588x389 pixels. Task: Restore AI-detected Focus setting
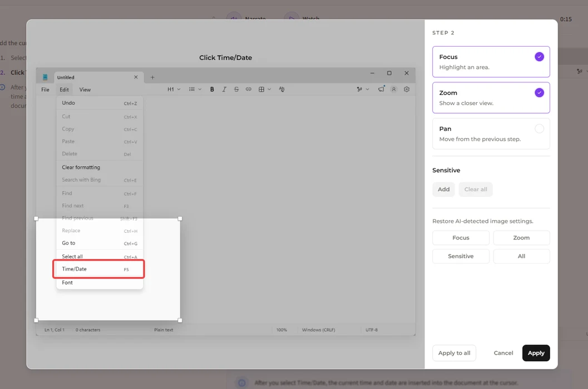coord(461,238)
